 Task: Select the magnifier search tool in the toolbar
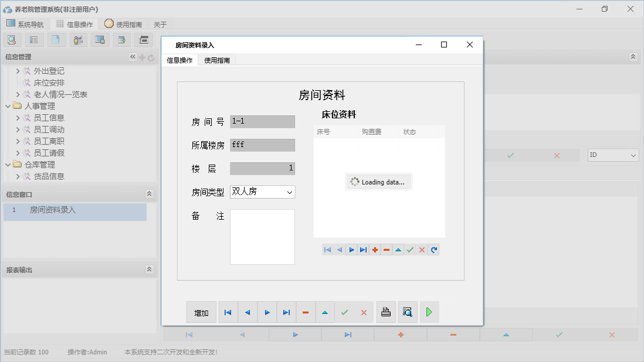coord(12,39)
